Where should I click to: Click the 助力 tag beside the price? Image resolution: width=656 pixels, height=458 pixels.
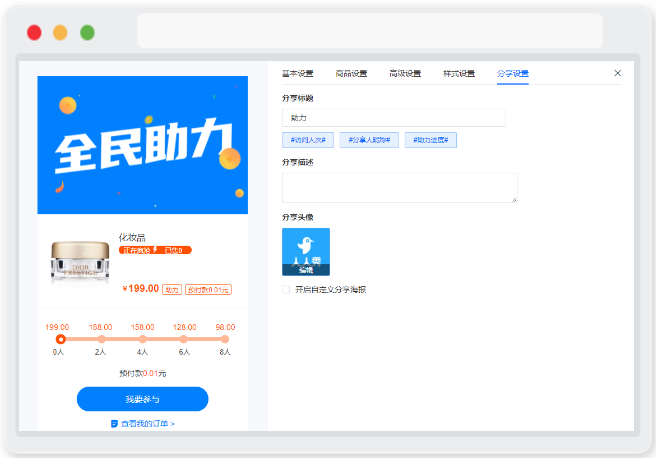[x=172, y=290]
